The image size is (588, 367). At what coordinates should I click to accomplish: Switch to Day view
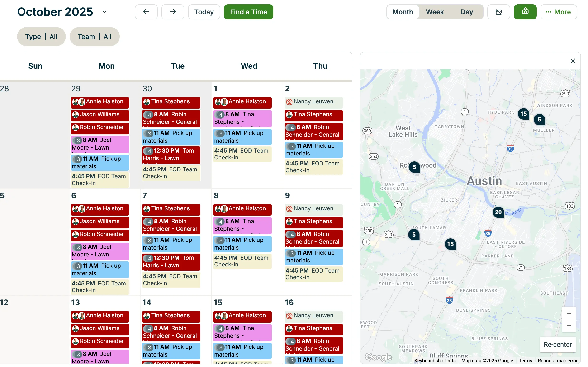[467, 12]
